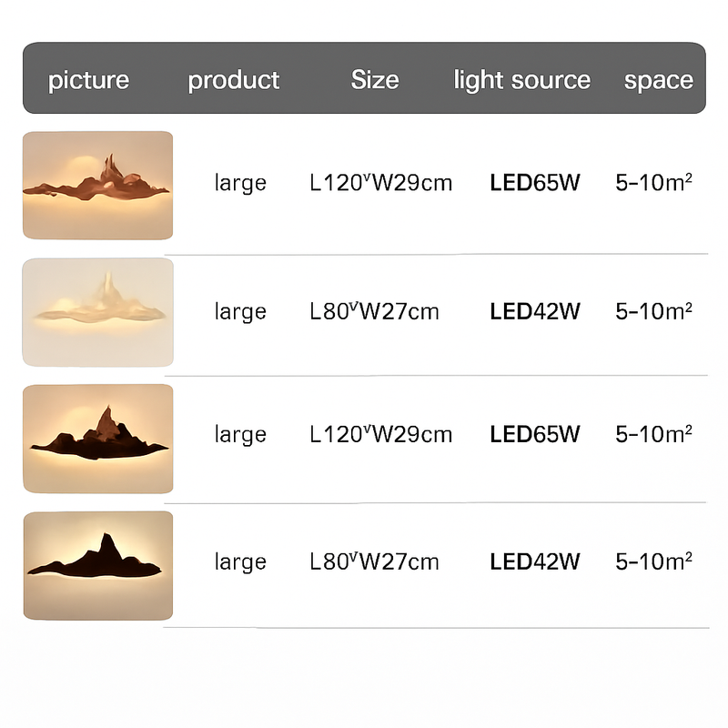Click "5-10m²" in the last table row

click(x=654, y=561)
